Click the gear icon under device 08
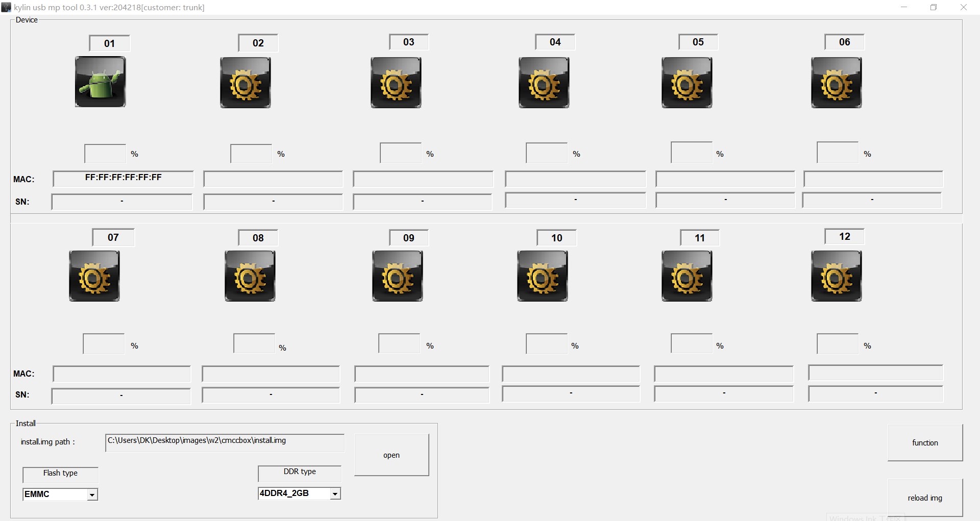 point(250,276)
